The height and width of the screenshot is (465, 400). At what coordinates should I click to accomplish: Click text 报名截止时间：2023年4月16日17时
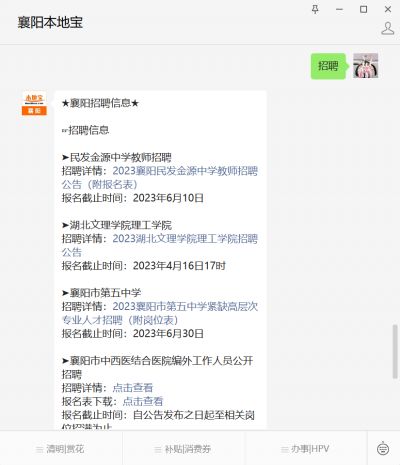(x=144, y=266)
